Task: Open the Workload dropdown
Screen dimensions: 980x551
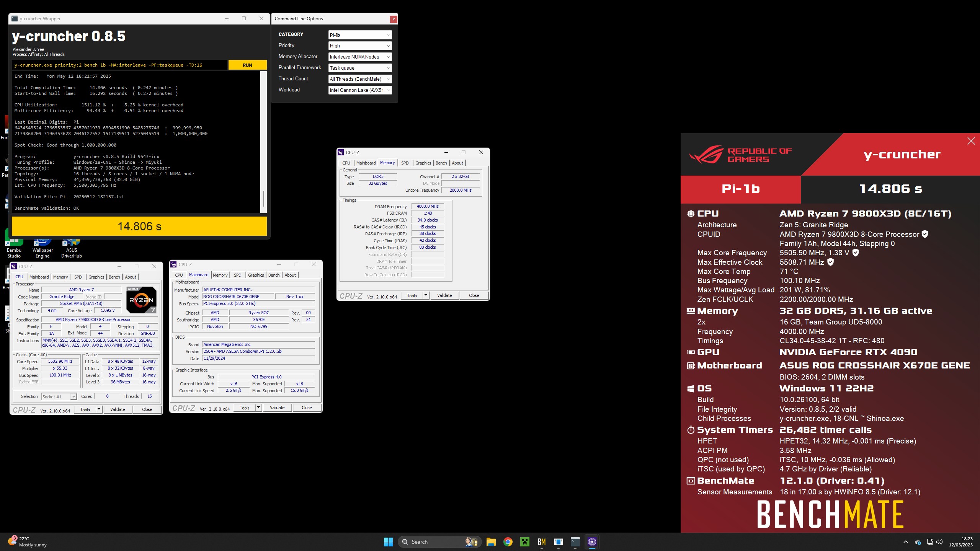Action: (x=360, y=90)
